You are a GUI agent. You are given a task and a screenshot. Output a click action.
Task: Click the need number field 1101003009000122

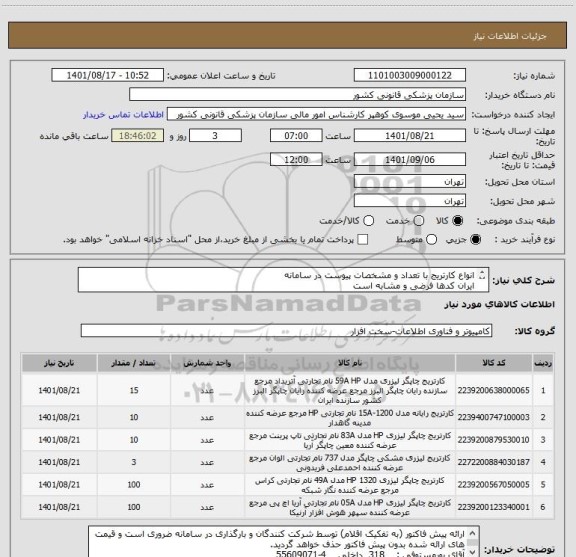click(410, 75)
